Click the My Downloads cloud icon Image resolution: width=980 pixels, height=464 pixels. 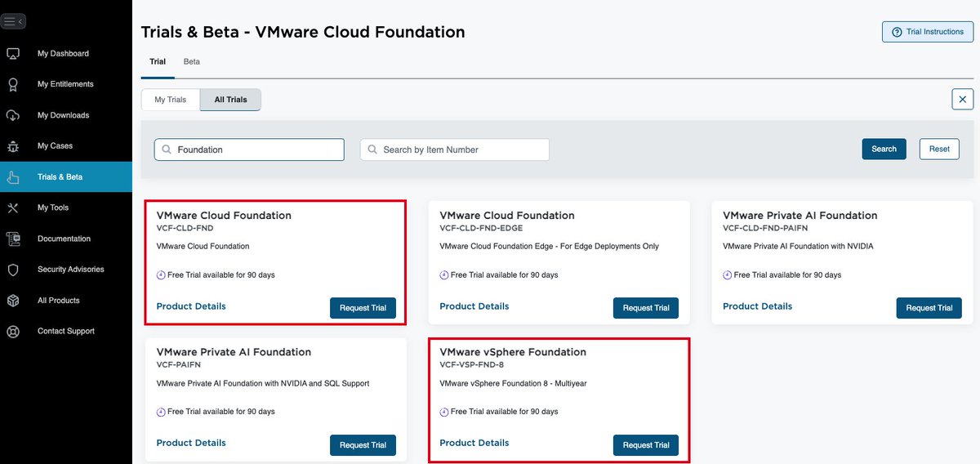(13, 115)
